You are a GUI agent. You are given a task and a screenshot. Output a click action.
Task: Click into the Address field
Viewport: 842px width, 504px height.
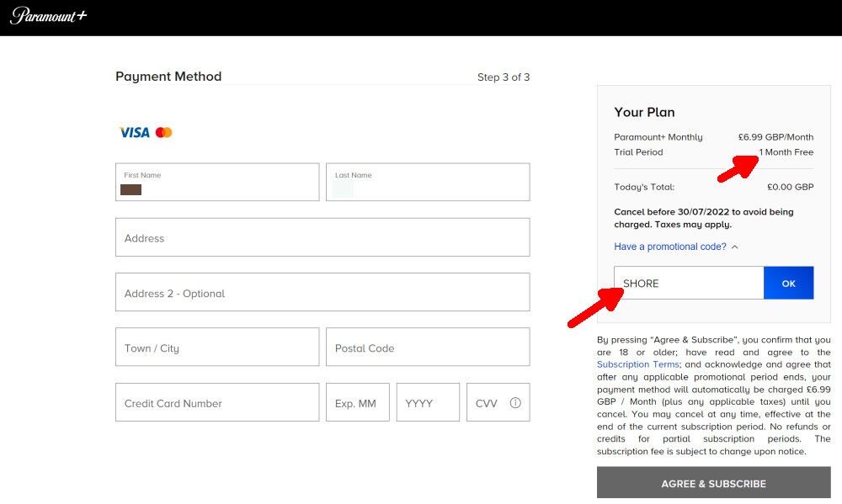pos(322,238)
